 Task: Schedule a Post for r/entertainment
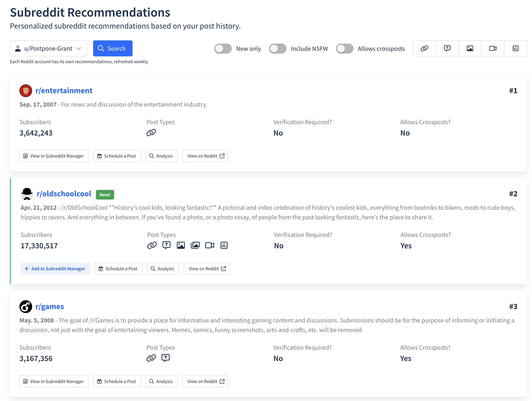pyautogui.click(x=117, y=156)
